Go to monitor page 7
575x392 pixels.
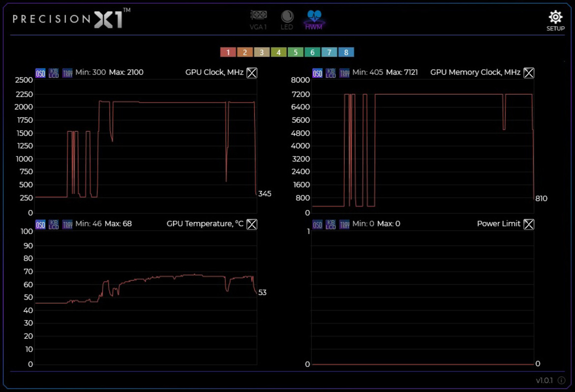pos(329,52)
